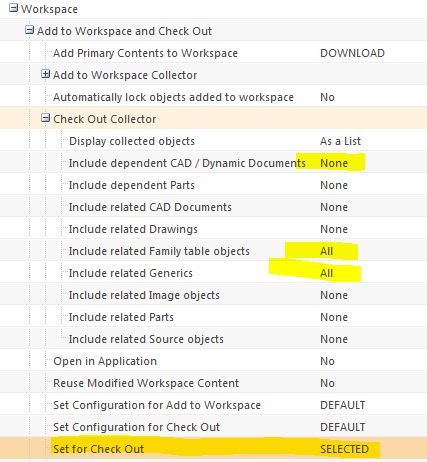Click the DOWNLOAD value
Viewport: 427px width, 462px height.
click(x=352, y=53)
